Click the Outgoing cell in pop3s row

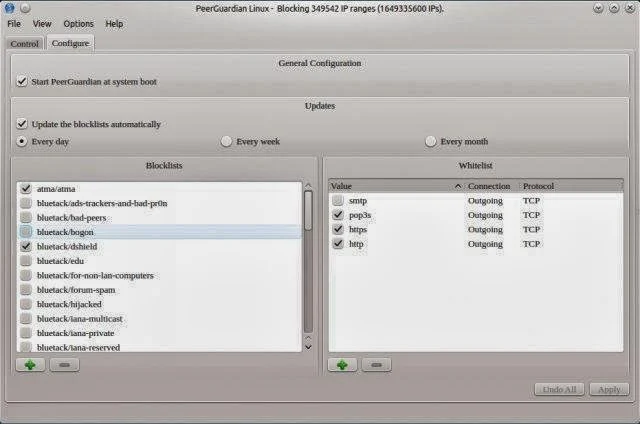click(x=485, y=215)
